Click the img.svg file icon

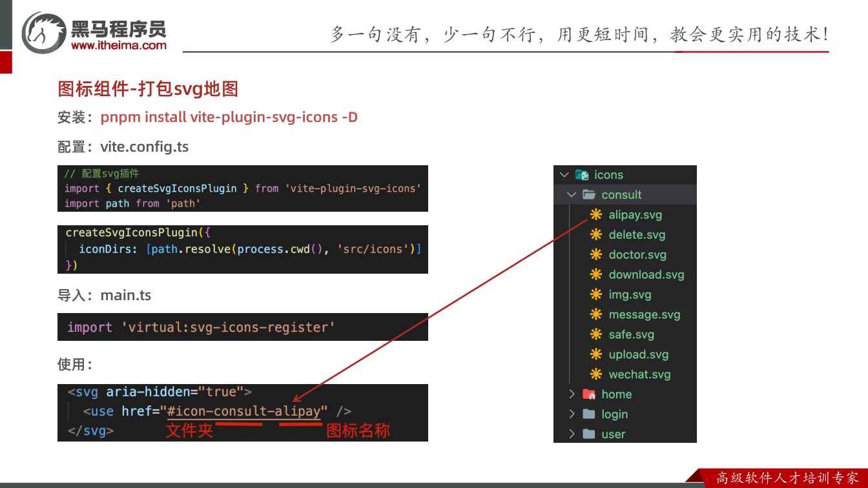click(596, 295)
